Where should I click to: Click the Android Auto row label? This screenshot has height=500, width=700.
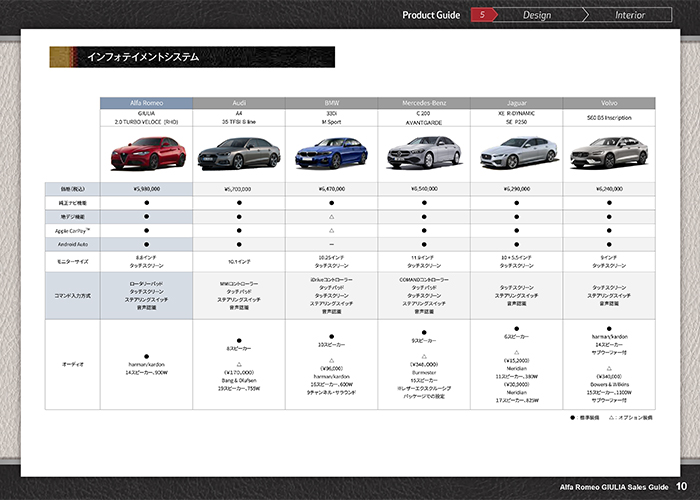click(x=72, y=245)
